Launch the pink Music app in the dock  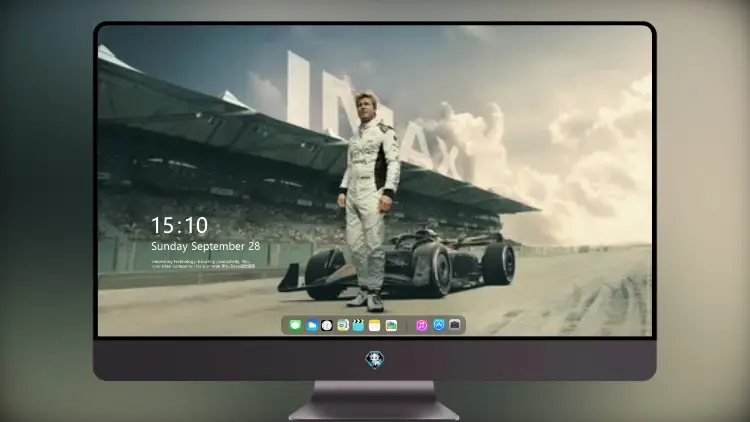[421, 325]
